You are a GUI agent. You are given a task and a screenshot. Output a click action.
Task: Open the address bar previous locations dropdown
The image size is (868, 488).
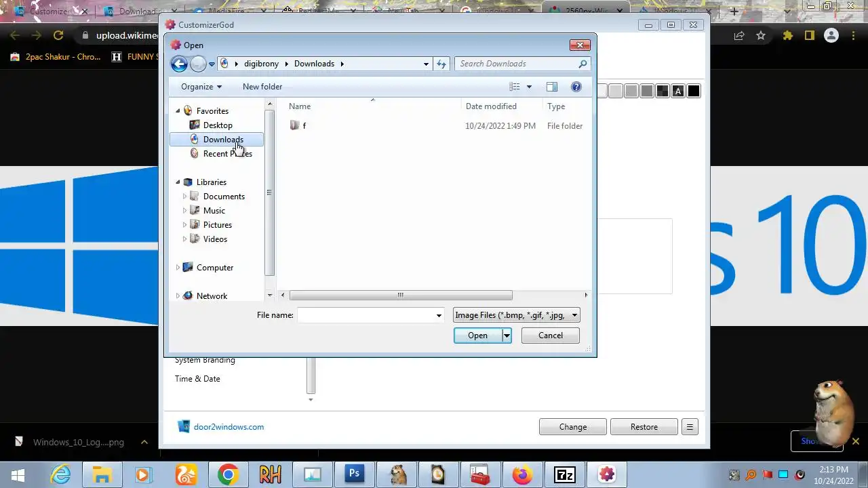[426, 64]
